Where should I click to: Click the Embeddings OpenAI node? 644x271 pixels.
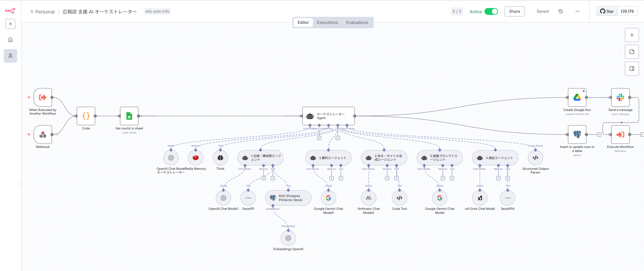point(288,238)
